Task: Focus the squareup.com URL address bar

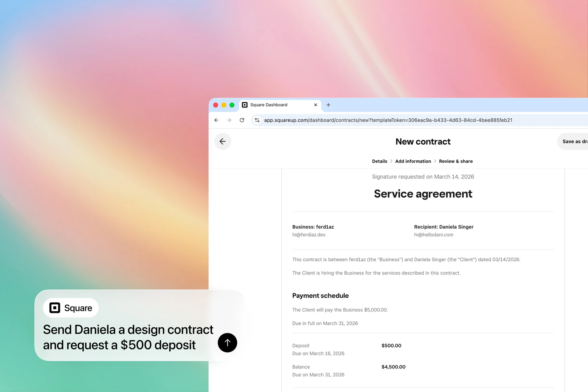Action: coord(388,120)
